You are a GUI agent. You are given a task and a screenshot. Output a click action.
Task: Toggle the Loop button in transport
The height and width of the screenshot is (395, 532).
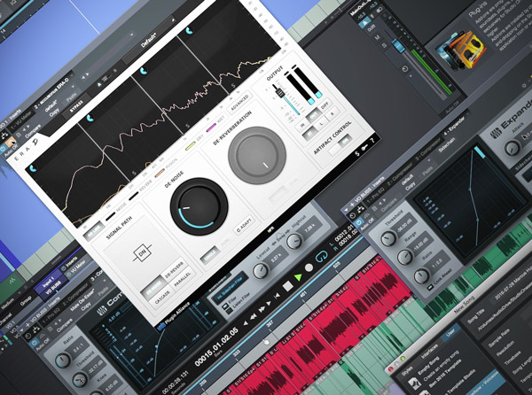[x=321, y=257]
